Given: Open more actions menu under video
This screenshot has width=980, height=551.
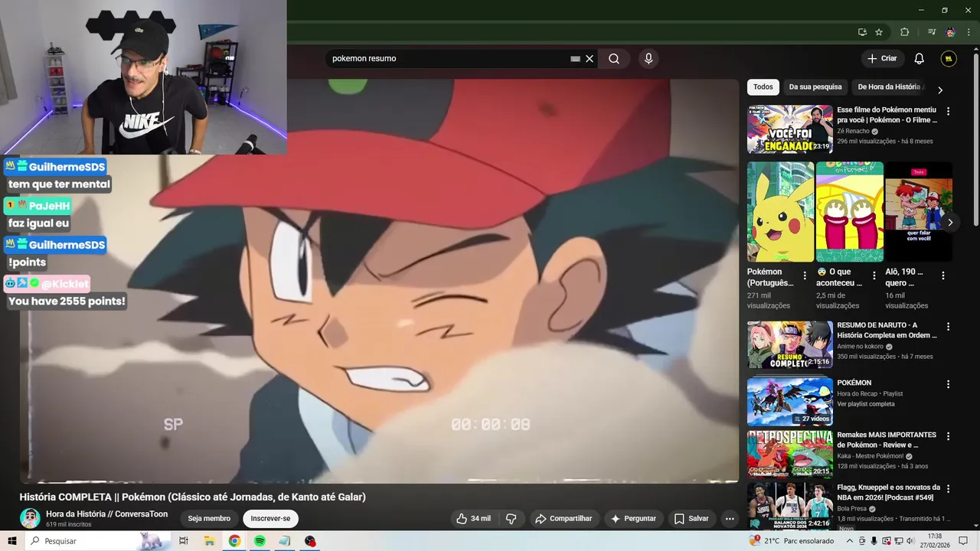Looking at the screenshot, I should click(x=730, y=518).
